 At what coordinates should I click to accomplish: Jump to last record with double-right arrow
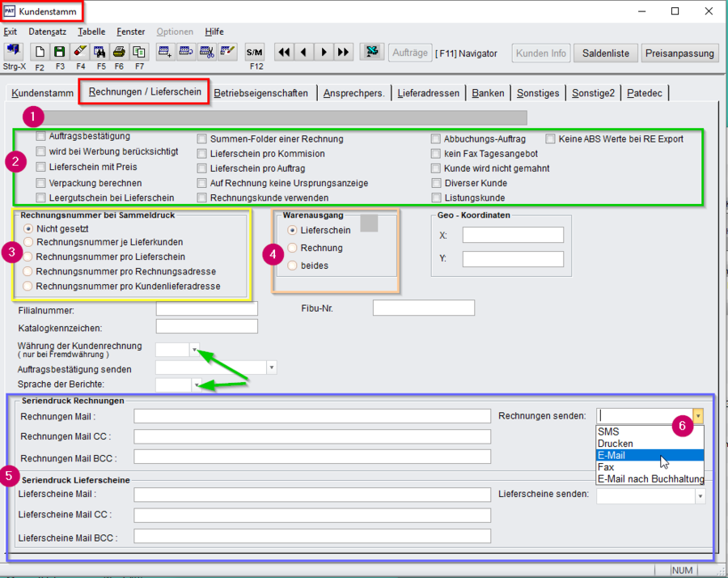pyautogui.click(x=344, y=52)
